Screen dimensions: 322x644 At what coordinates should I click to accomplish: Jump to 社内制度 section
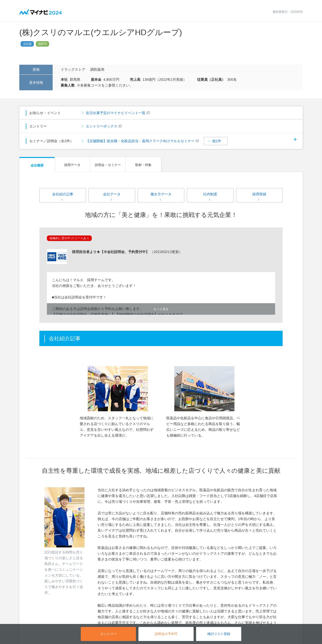coord(210,195)
